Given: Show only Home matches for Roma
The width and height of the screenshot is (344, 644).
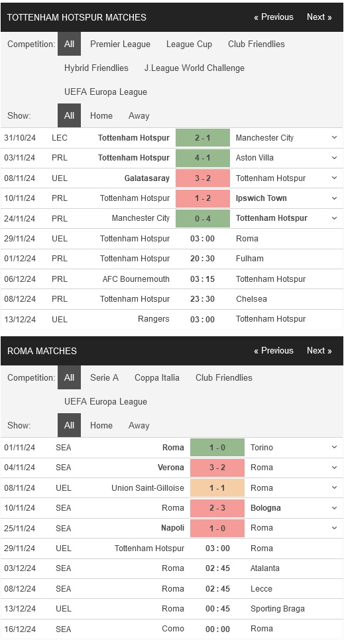Looking at the screenshot, I should tap(101, 425).
